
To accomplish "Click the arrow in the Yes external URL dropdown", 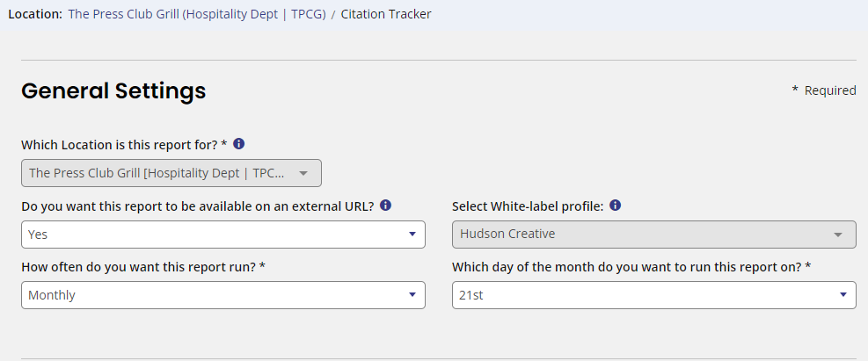I will click(412, 234).
